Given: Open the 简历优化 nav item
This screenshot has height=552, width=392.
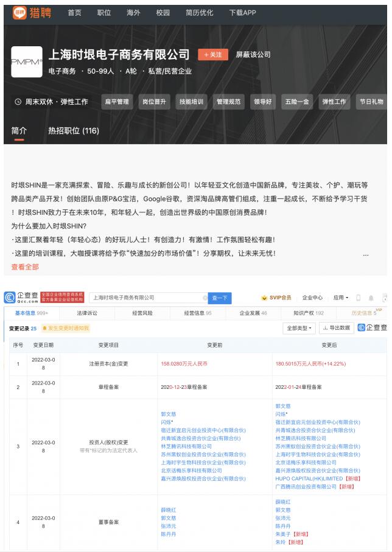Looking at the screenshot, I should (x=199, y=13).
